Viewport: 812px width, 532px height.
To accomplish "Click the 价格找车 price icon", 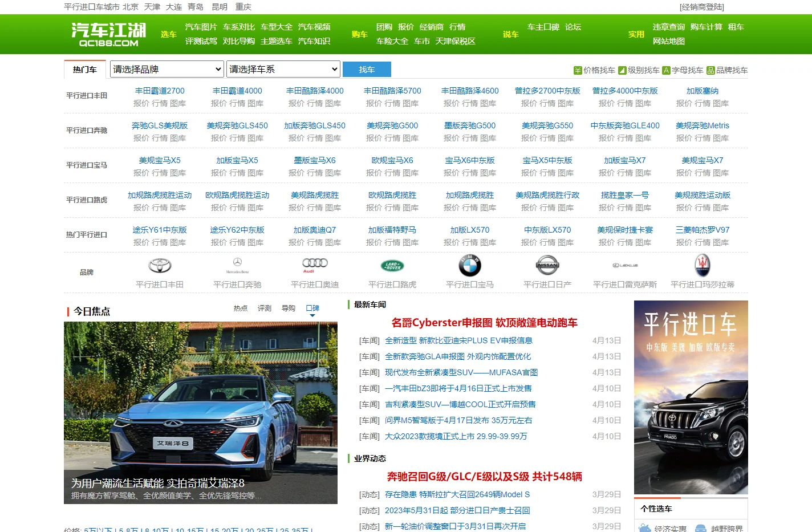I will 578,70.
